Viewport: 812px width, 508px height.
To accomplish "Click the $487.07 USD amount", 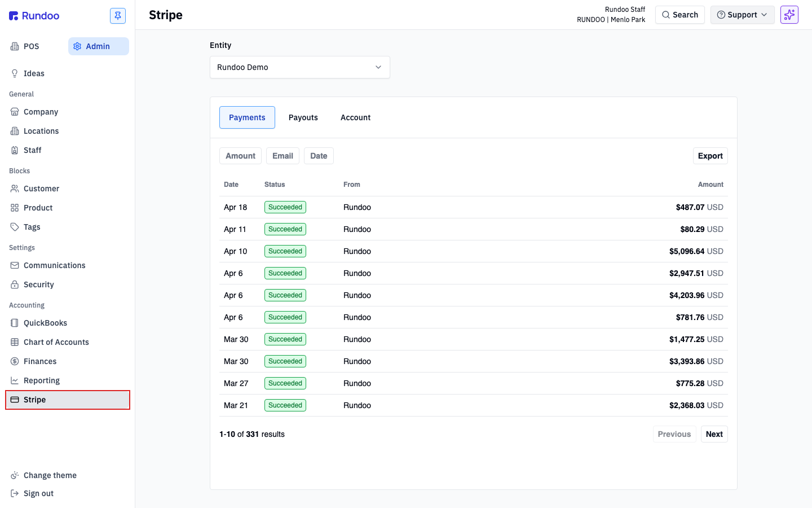I will tap(700, 207).
